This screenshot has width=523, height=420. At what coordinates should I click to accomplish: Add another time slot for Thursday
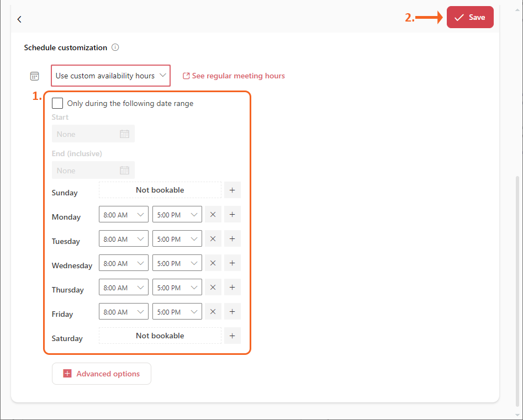point(232,287)
